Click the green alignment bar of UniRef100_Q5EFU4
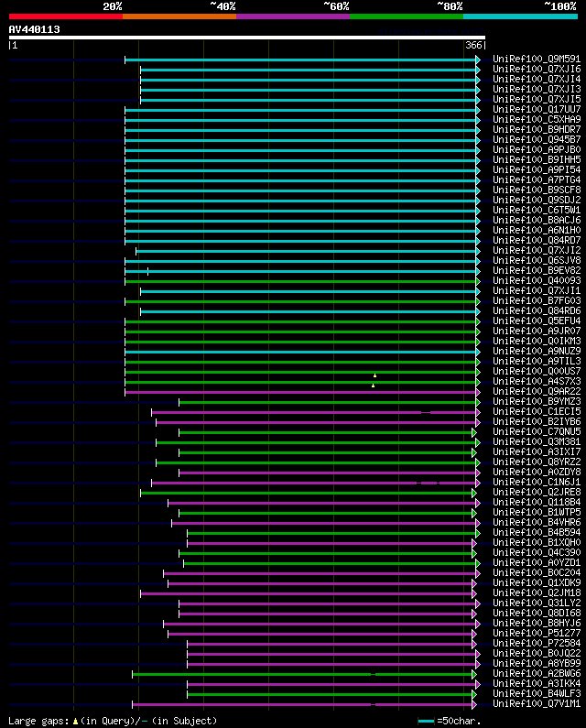This screenshot has height=728, width=586. (x=300, y=321)
